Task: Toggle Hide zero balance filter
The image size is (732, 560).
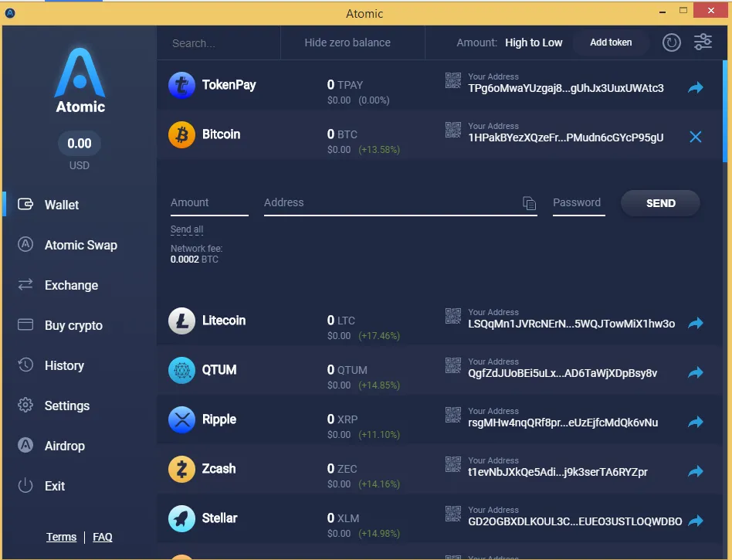Action: 347,42
